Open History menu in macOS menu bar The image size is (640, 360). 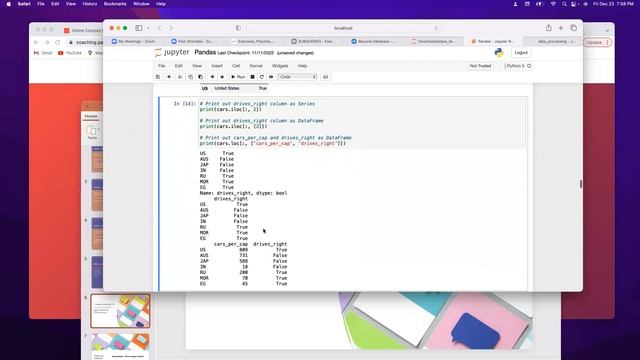[90, 4]
